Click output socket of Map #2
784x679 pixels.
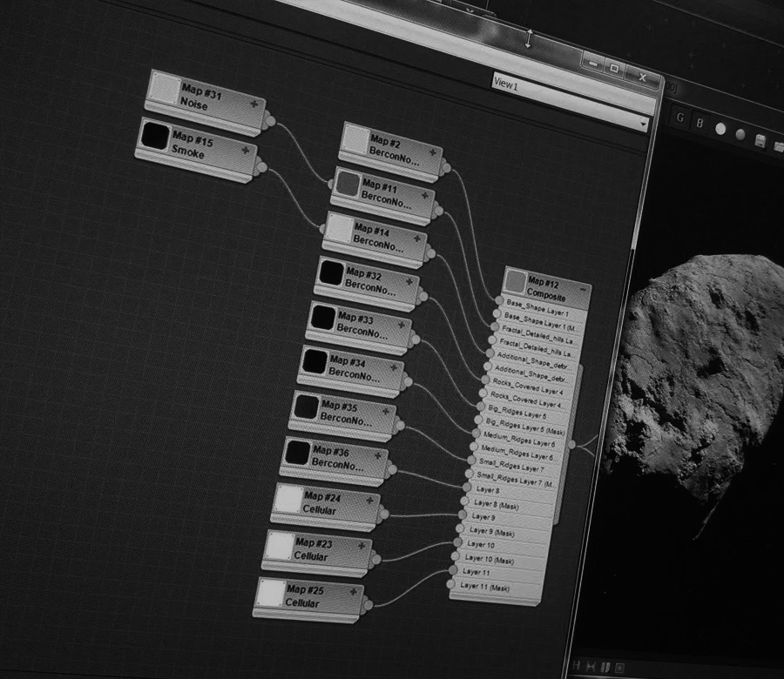tap(446, 168)
